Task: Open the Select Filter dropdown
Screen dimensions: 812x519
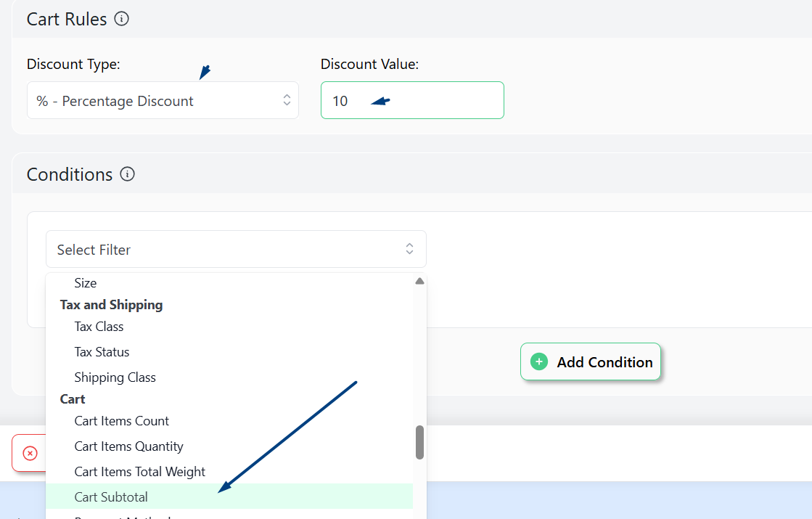Action: click(236, 249)
